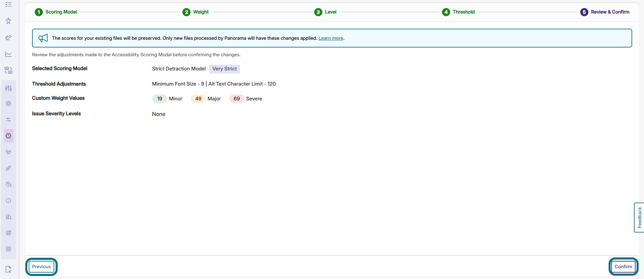Go to step 1 Scoring Model
This screenshot has height=279, width=644.
(x=56, y=12)
